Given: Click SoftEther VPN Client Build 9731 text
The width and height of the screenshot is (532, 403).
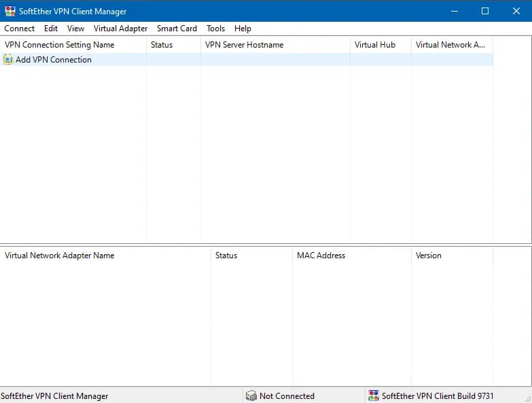Looking at the screenshot, I should point(438,396).
